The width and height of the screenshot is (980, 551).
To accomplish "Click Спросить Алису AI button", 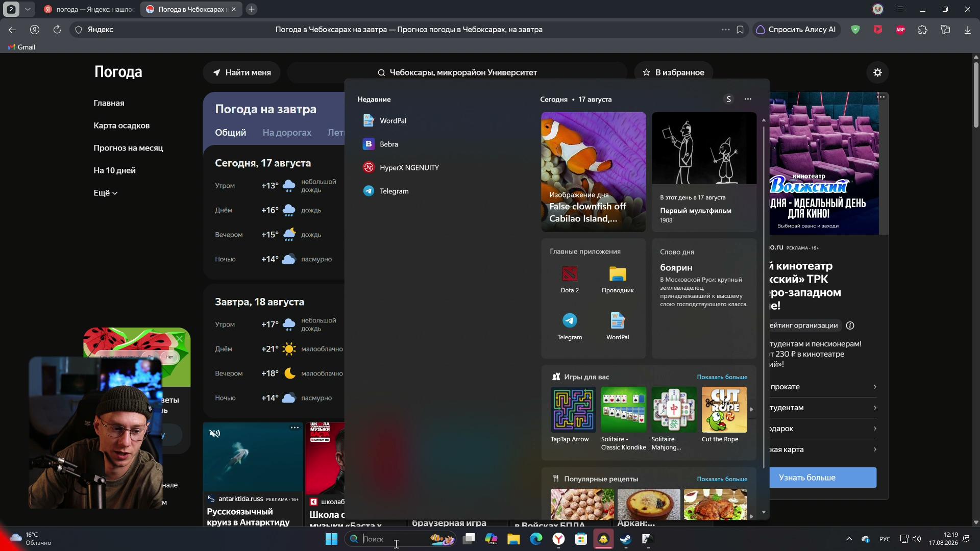I will (795, 30).
